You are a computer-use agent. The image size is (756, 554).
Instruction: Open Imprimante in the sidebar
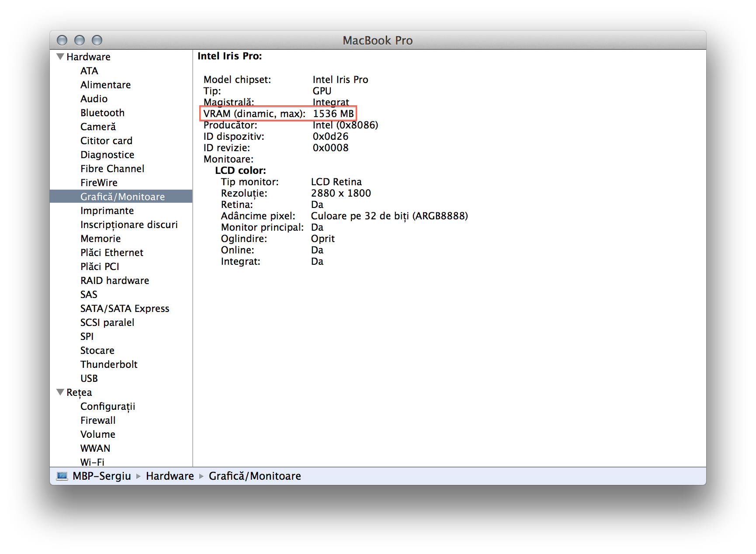(107, 211)
